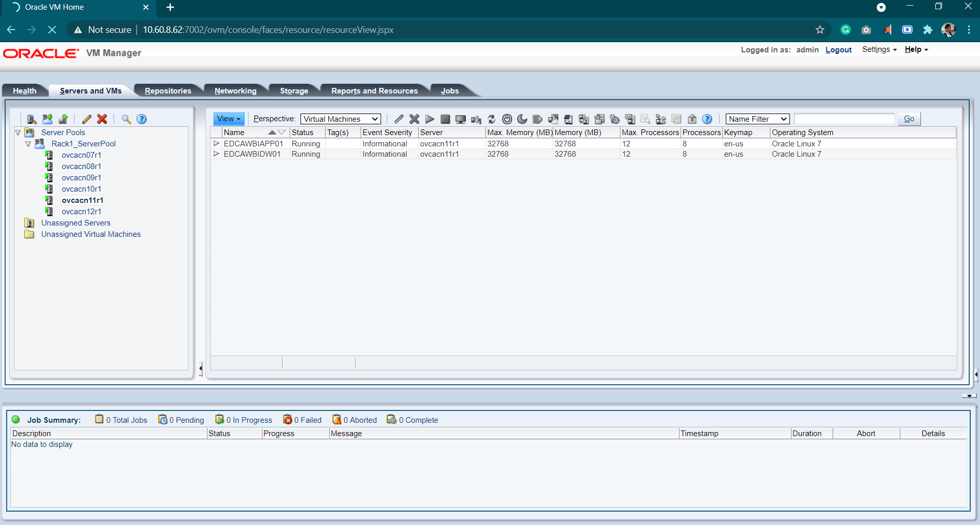Expand the EDCAWBIDW01 row details
This screenshot has width=980, height=525.
pyautogui.click(x=216, y=154)
